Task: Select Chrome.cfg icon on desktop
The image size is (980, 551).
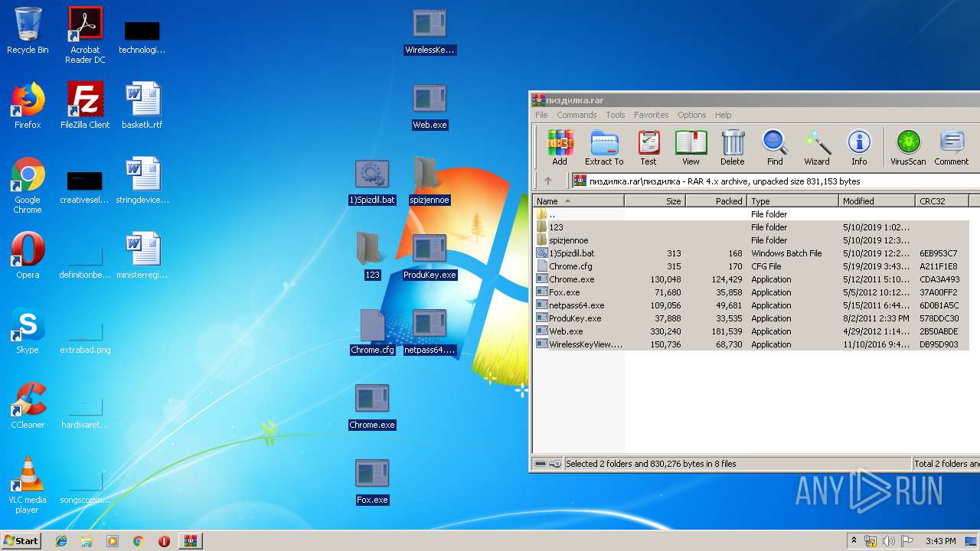Action: [372, 331]
